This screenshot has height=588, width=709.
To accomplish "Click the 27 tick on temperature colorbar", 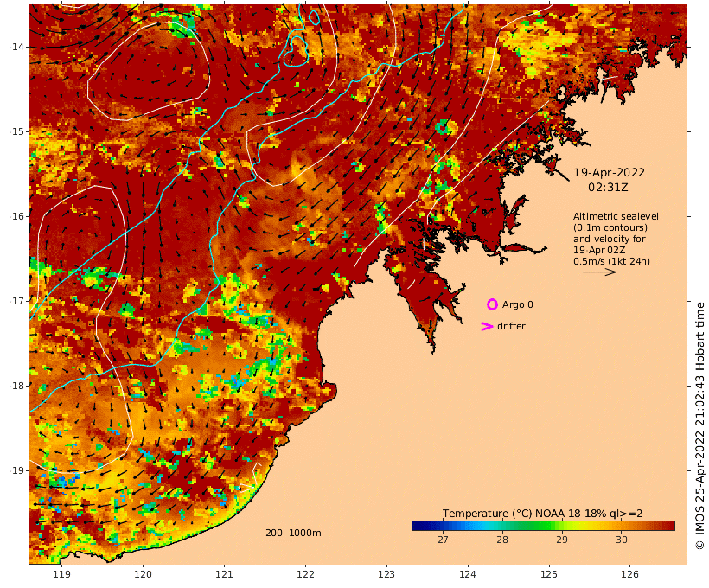I will (x=443, y=540).
